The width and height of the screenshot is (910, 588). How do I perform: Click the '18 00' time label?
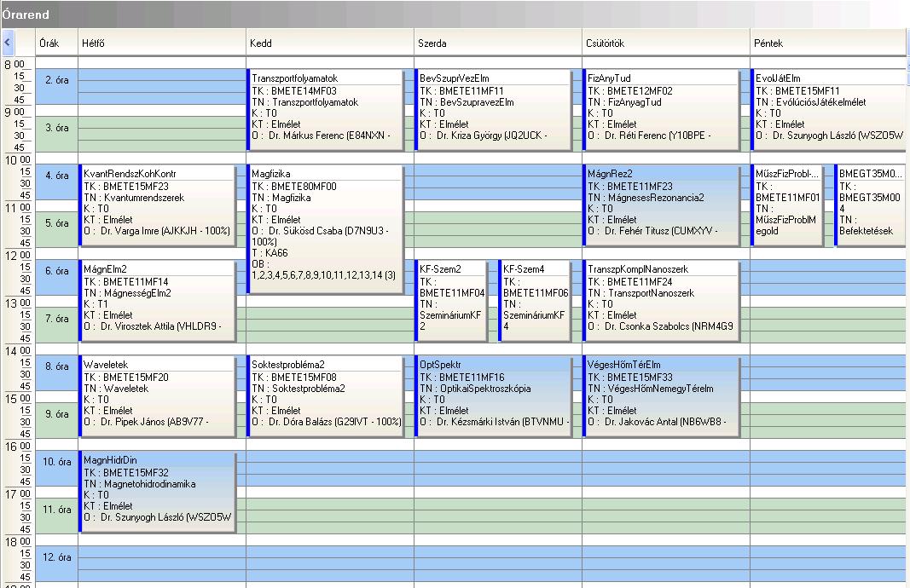[17, 542]
